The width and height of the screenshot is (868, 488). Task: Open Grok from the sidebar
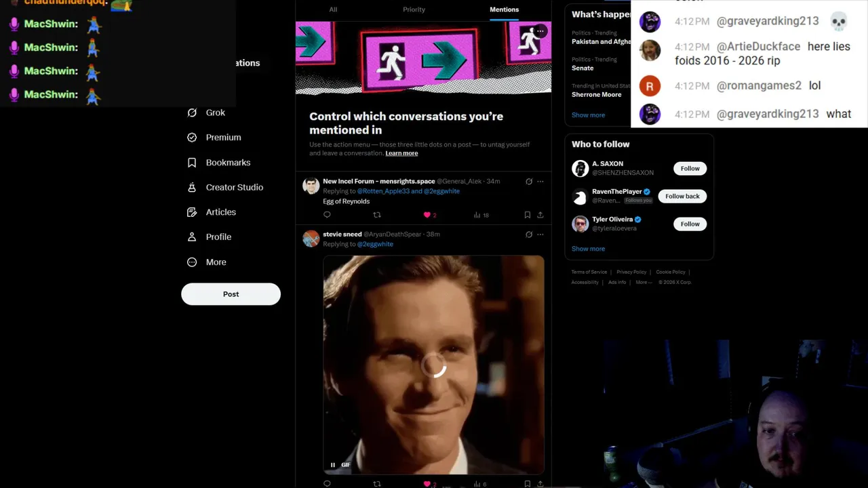coord(205,113)
